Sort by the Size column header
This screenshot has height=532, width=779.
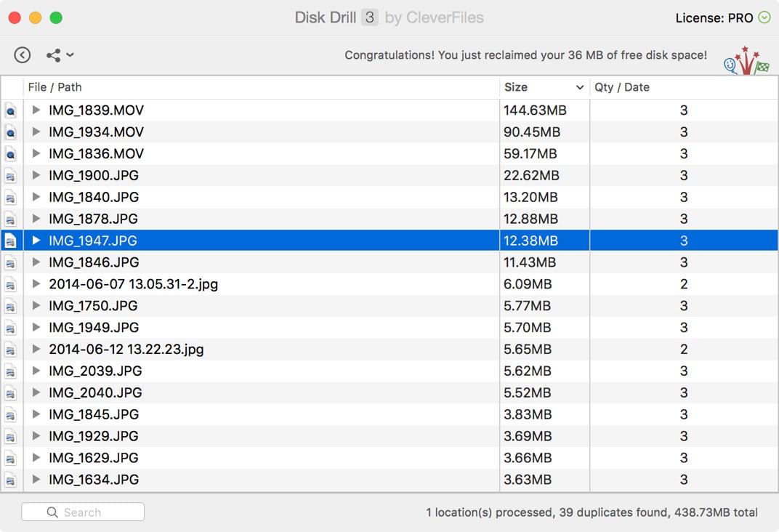[x=544, y=87]
